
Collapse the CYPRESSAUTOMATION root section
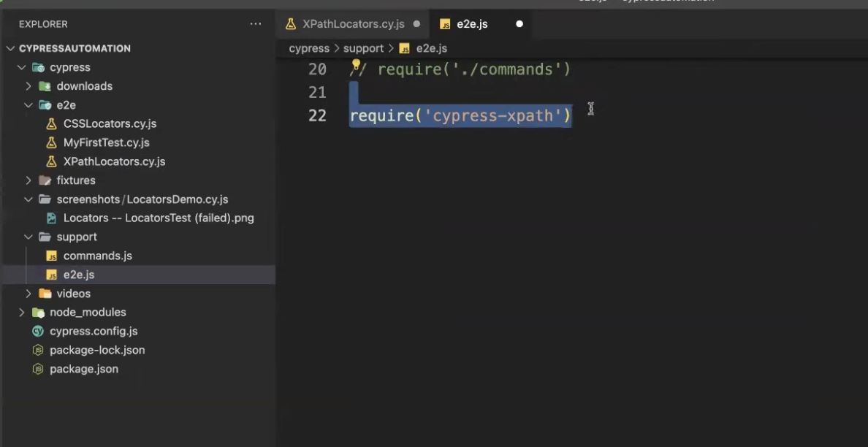[10, 49]
